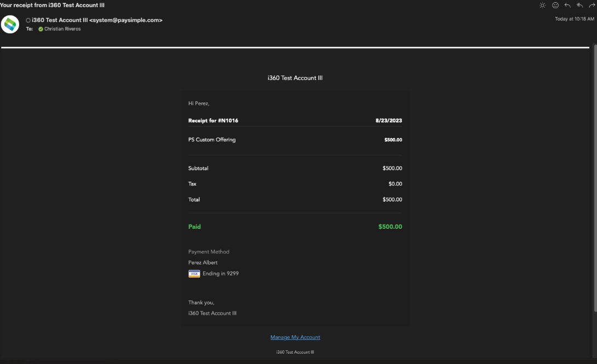This screenshot has height=364, width=597.
Task: Click the 'Receipt for #N1016' heading
Action: [213, 120]
